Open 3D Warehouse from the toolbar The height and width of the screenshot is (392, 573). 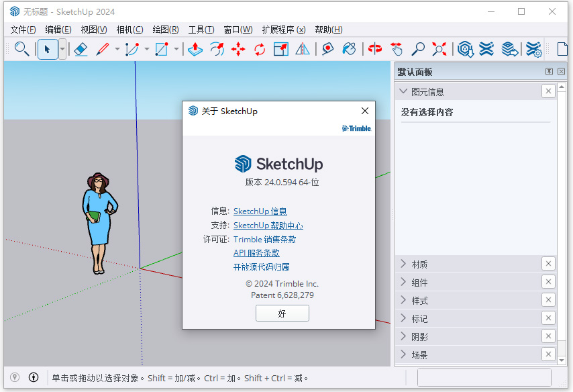point(465,49)
